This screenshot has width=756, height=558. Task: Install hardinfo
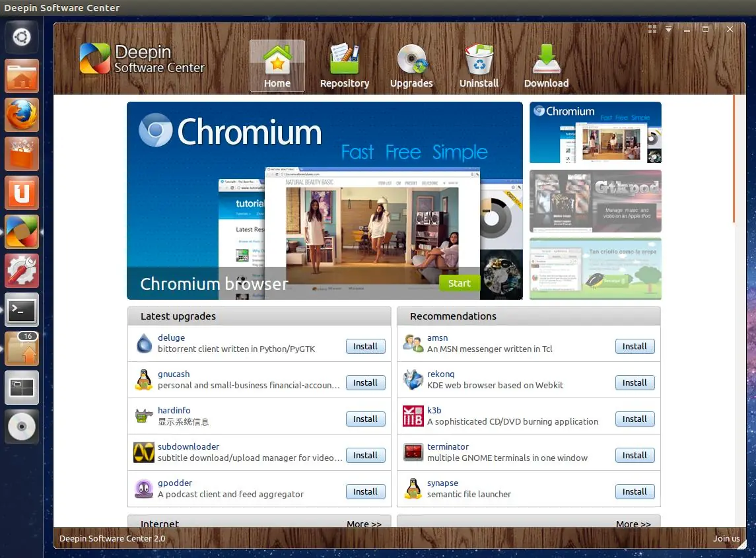366,419
